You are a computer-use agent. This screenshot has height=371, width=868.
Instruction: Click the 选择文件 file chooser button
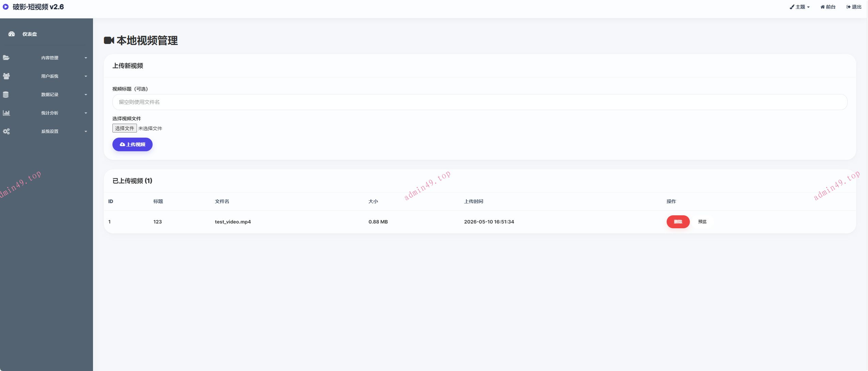point(125,128)
